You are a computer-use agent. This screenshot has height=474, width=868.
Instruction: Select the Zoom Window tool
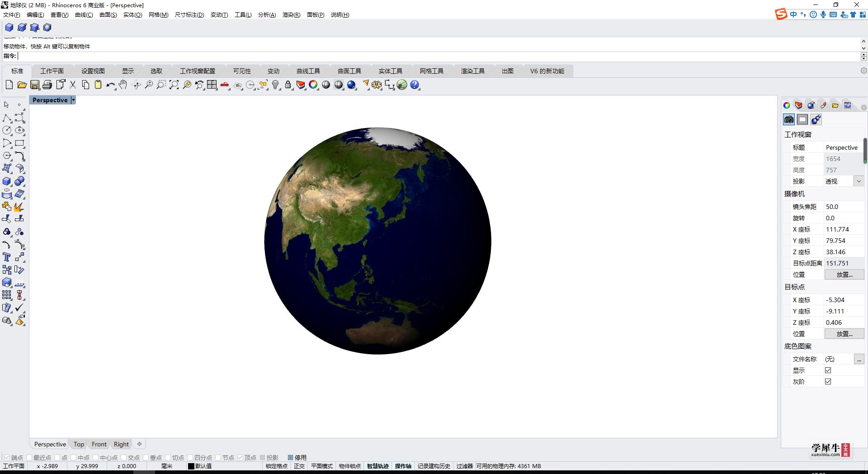tap(161, 85)
